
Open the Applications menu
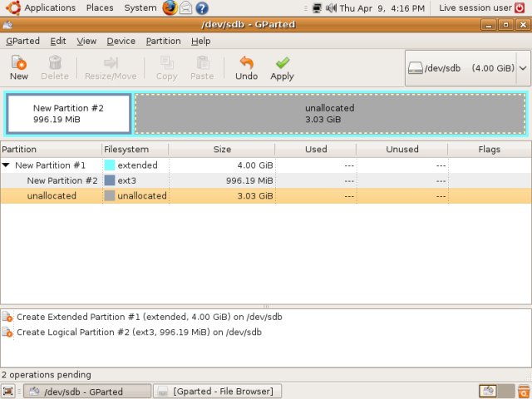[x=50, y=7]
